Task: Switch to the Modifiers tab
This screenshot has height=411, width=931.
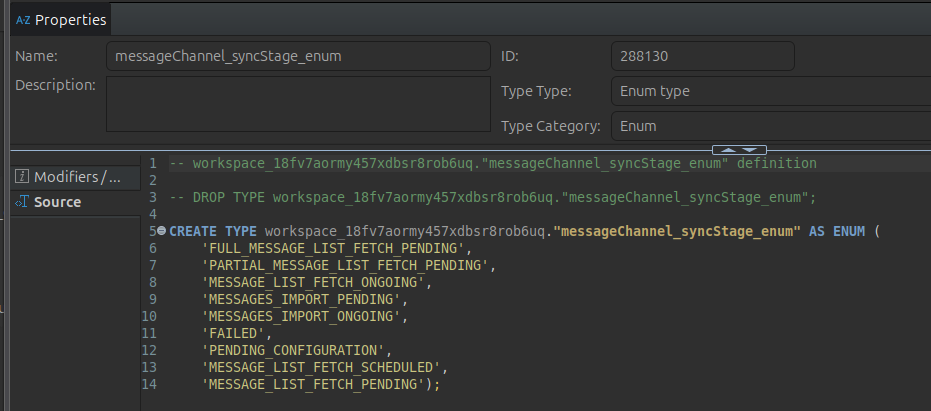Action: tap(78, 177)
